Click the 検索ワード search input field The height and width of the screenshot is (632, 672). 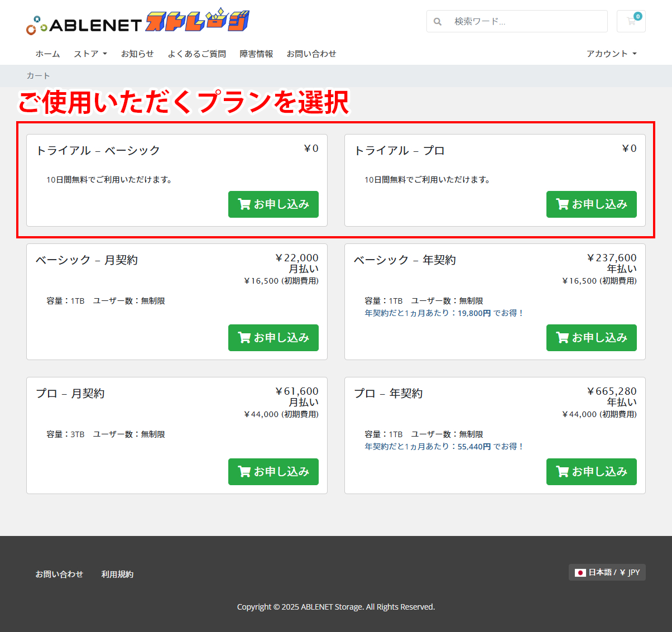click(x=519, y=21)
